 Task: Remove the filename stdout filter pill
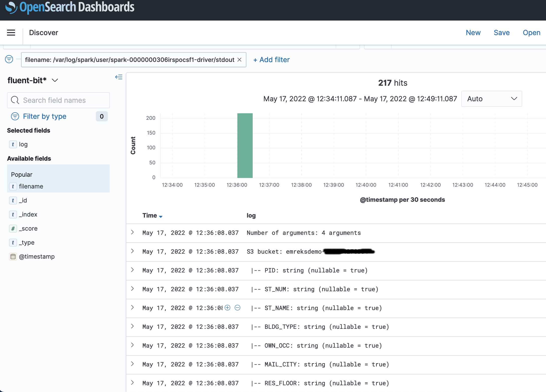[x=239, y=60]
